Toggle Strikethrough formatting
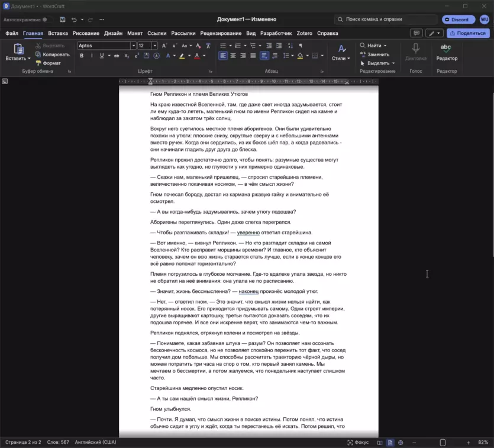The width and height of the screenshot is (494, 448). pyautogui.click(x=117, y=56)
